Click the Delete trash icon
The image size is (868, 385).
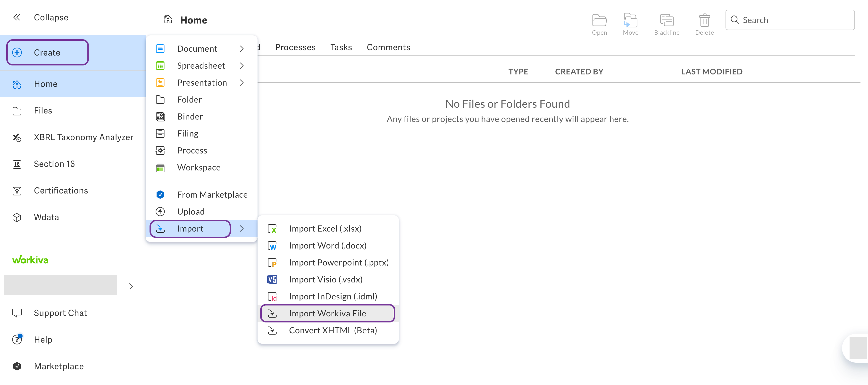click(x=704, y=21)
